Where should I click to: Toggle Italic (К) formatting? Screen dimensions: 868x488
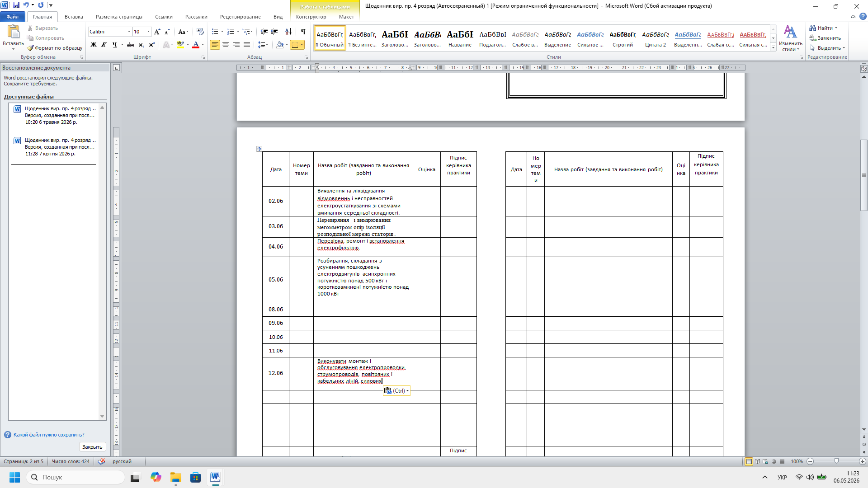click(x=104, y=45)
